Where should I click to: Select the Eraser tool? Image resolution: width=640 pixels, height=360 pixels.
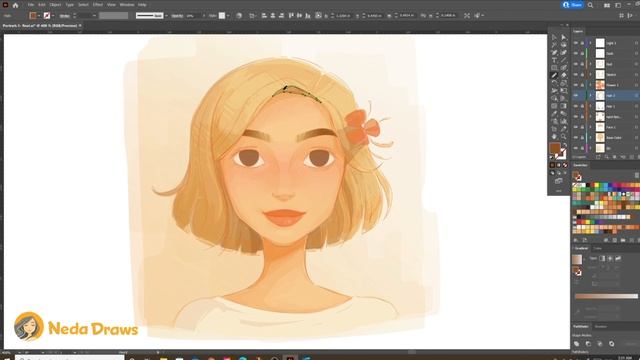coord(564,76)
